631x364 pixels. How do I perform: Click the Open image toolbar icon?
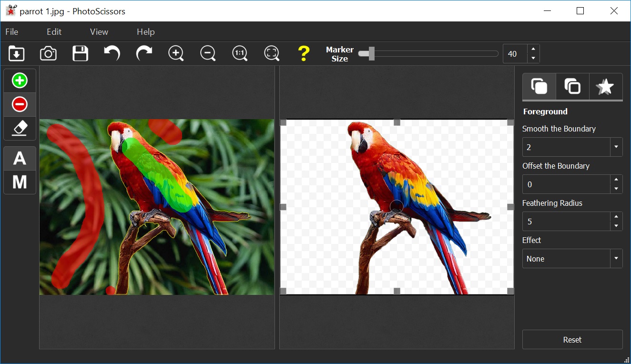17,53
